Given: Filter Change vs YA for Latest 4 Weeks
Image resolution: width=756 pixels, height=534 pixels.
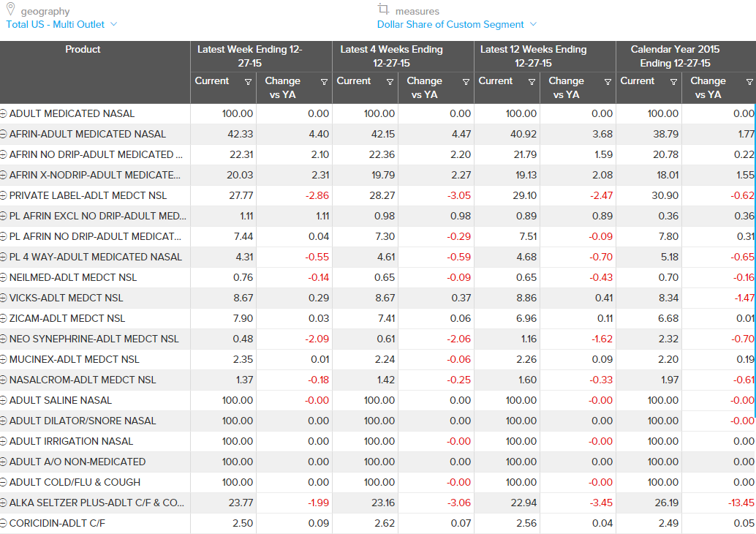Looking at the screenshot, I should [x=466, y=82].
